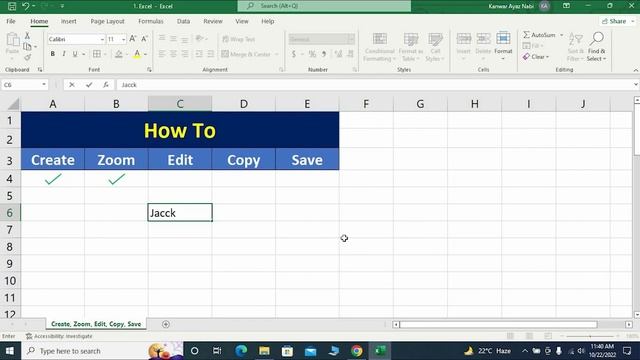Click the Save header cell
Viewport: 640px width, 360px height.
click(x=307, y=160)
